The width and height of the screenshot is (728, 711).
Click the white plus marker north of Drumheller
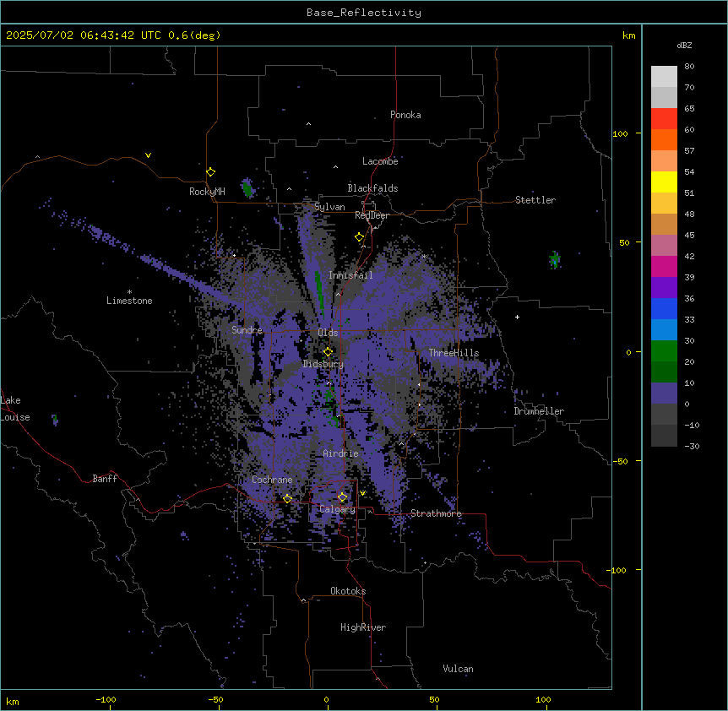tap(517, 317)
